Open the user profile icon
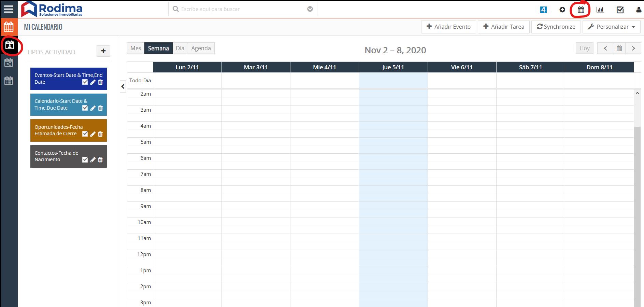The image size is (644, 307). (x=639, y=10)
